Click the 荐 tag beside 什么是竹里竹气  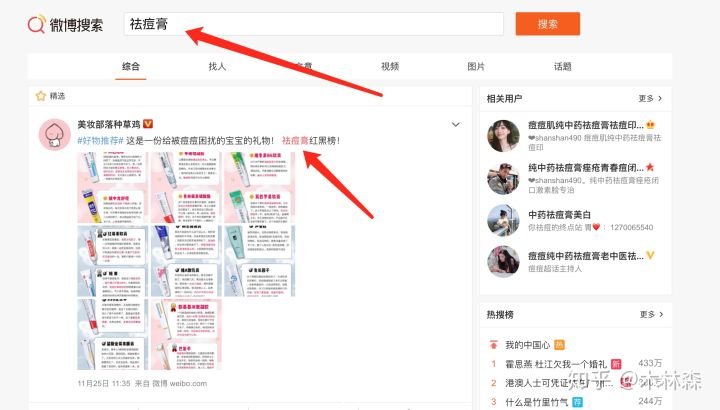577,402
